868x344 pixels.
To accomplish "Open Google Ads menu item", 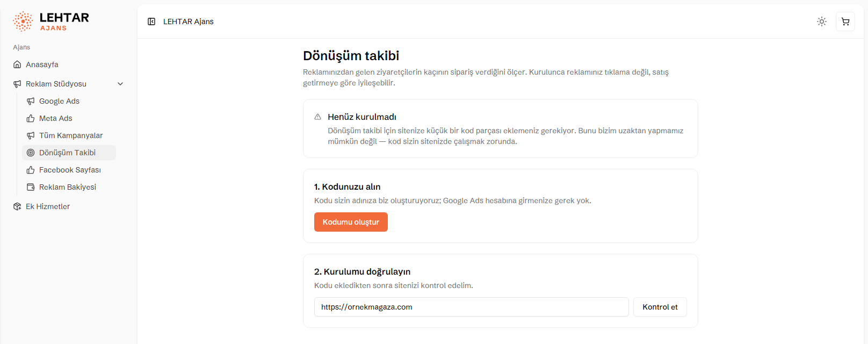I will [x=69, y=101].
